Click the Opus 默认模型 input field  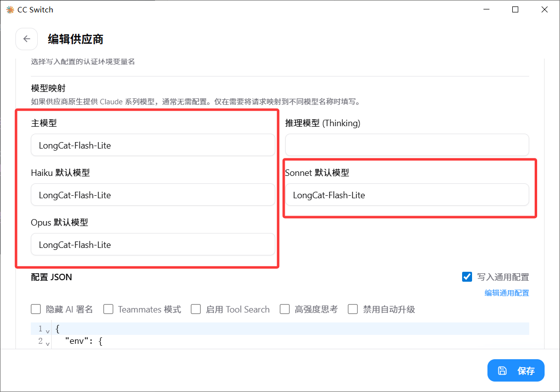[153, 244]
